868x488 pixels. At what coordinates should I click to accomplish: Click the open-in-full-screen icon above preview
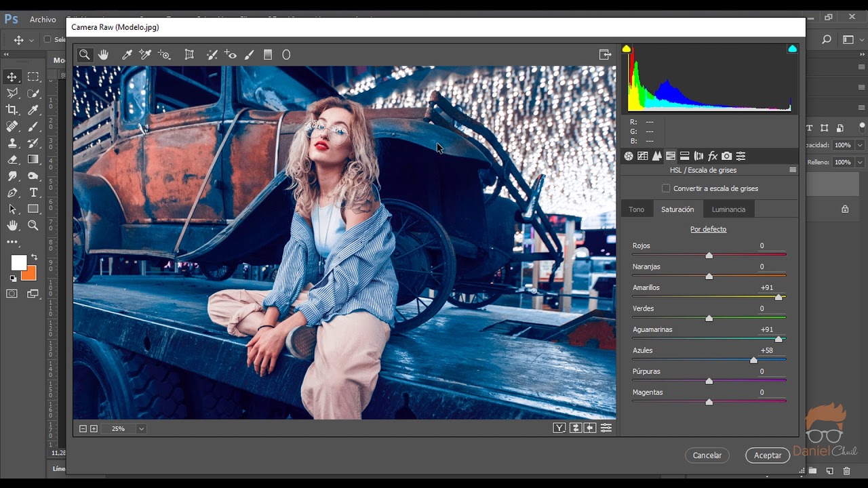(605, 55)
